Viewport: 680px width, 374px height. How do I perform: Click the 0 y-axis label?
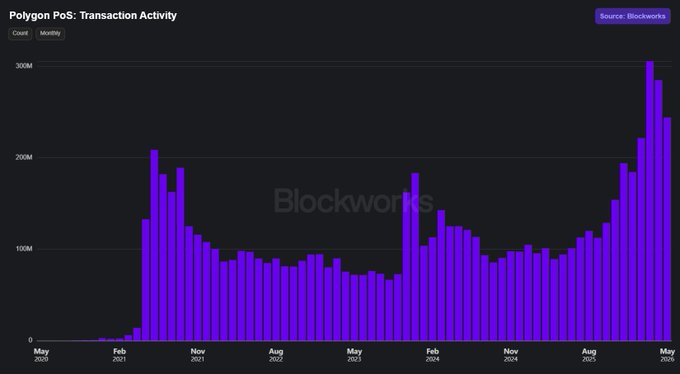[30, 340]
